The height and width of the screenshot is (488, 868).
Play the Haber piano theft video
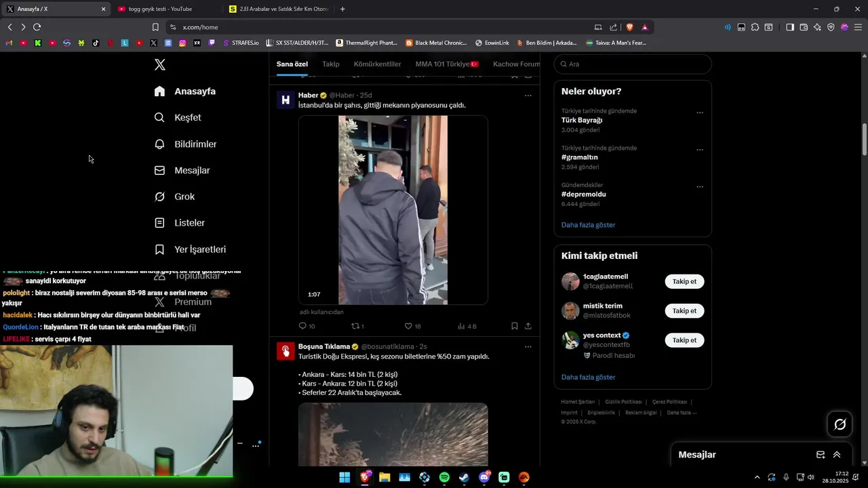click(x=393, y=210)
